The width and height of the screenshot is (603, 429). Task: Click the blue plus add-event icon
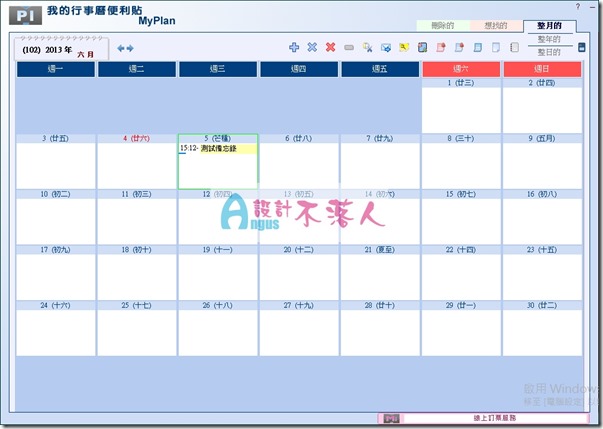point(294,47)
